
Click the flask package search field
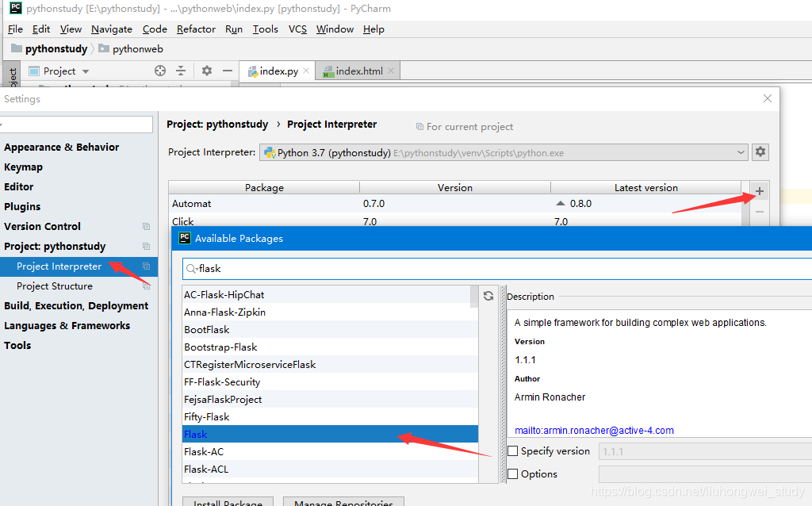pyautogui.click(x=497, y=268)
